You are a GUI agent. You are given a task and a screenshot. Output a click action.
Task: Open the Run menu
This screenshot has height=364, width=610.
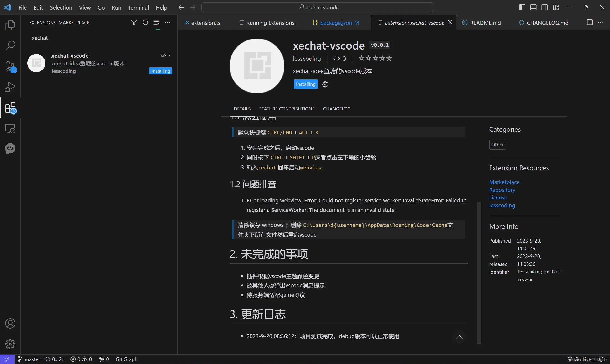click(116, 8)
